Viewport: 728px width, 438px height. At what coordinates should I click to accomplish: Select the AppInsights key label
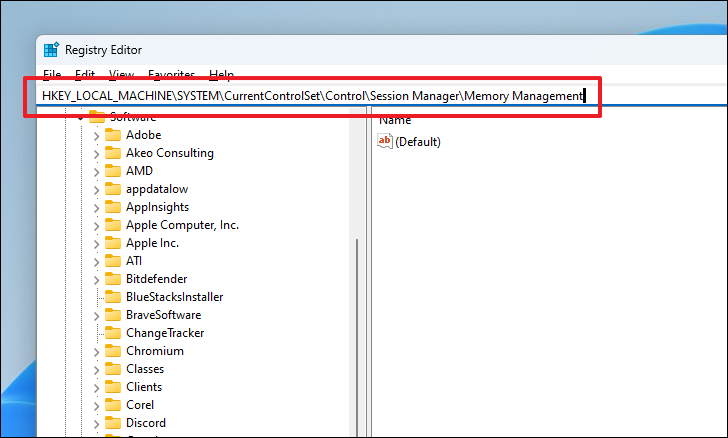click(157, 207)
